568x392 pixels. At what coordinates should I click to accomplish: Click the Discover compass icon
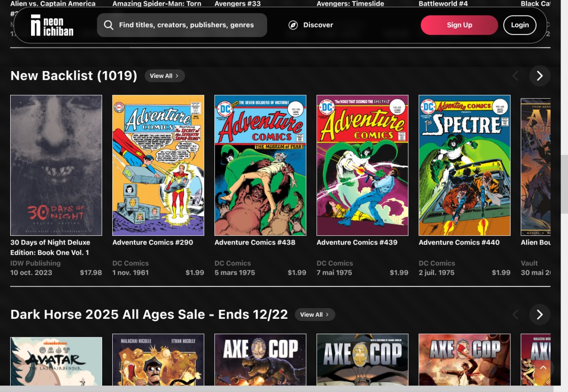(293, 25)
